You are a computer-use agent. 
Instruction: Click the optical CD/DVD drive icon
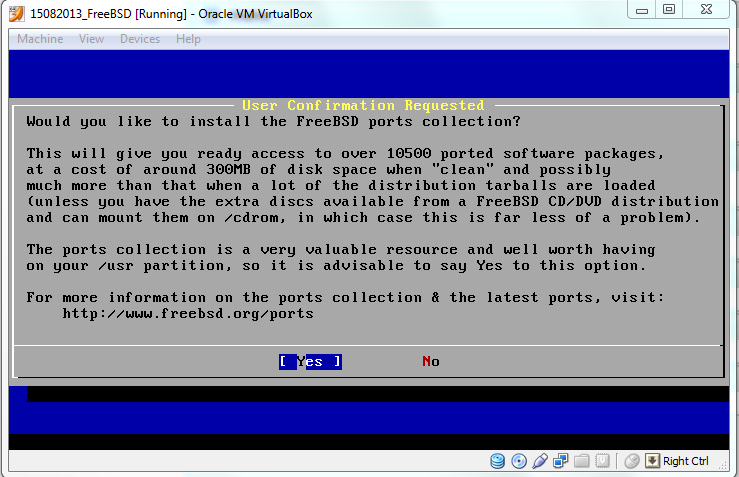[519, 461]
